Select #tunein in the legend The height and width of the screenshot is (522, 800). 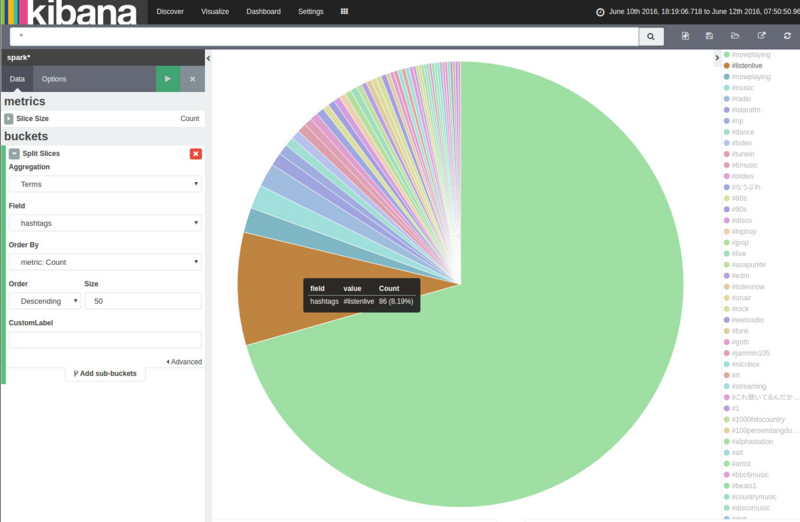click(x=743, y=154)
